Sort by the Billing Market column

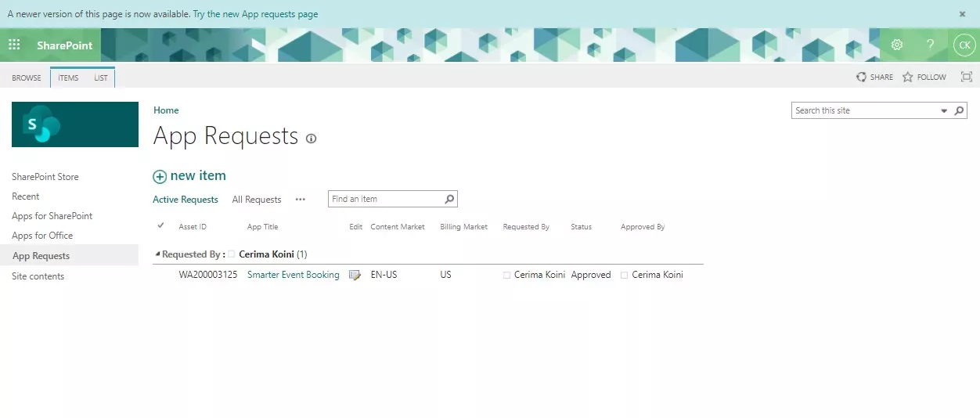click(x=464, y=227)
